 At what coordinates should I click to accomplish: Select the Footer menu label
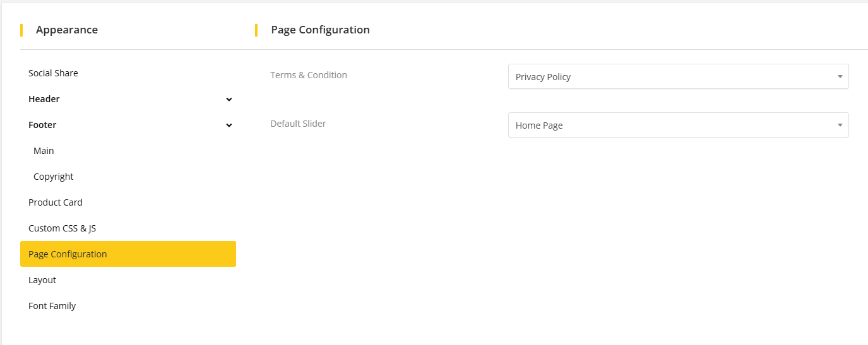[42, 125]
